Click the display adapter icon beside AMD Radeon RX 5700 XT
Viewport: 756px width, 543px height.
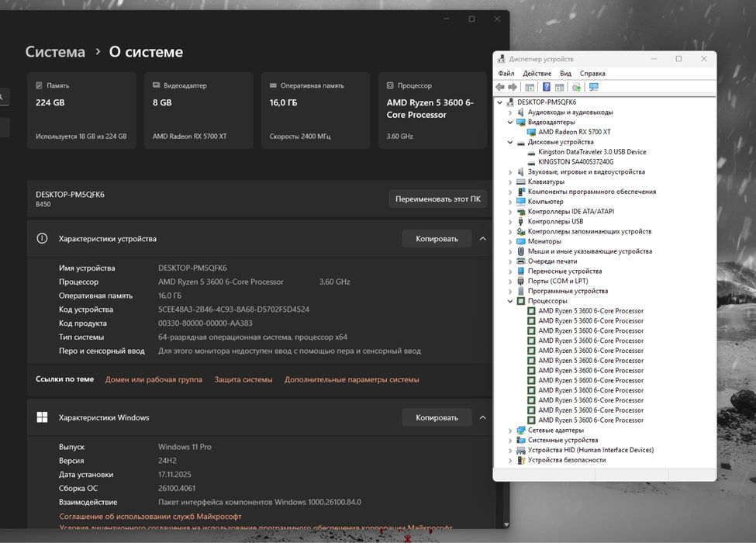[531, 132]
